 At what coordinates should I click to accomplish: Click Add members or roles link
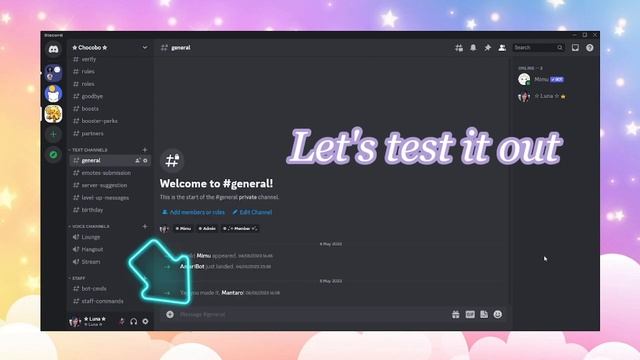pyautogui.click(x=193, y=212)
